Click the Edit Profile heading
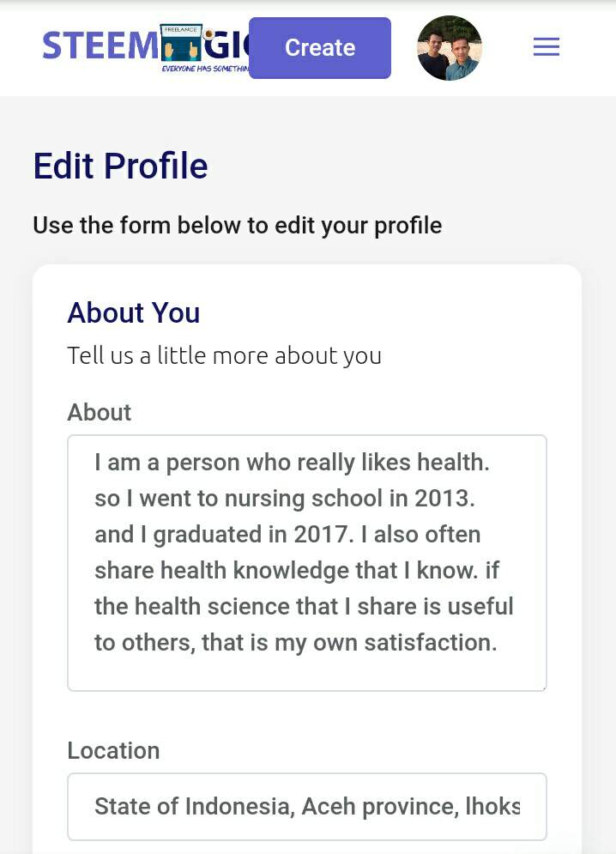616x854 pixels. tap(120, 166)
